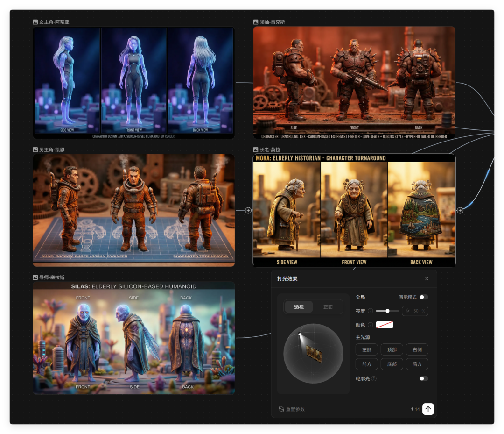Image resolution: width=504 pixels, height=434 pixels.
Task: Click the plus connector right of 长老-莫拉 image
Action: click(460, 210)
